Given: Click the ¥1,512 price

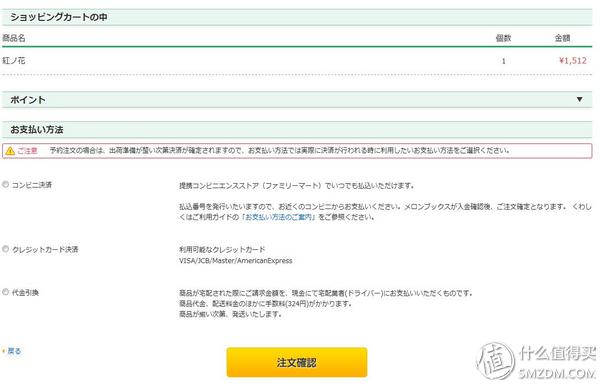Looking at the screenshot, I should point(572,60).
